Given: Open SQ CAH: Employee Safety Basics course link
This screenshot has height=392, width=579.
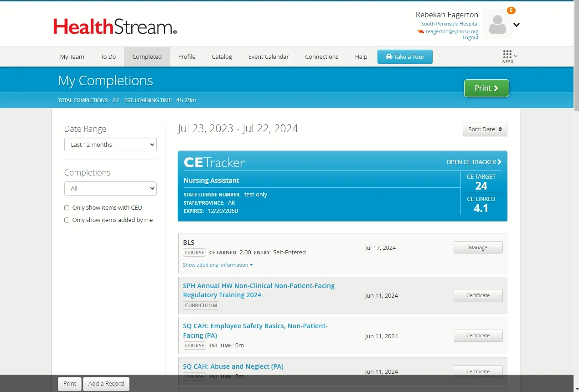Looking at the screenshot, I should point(255,330).
